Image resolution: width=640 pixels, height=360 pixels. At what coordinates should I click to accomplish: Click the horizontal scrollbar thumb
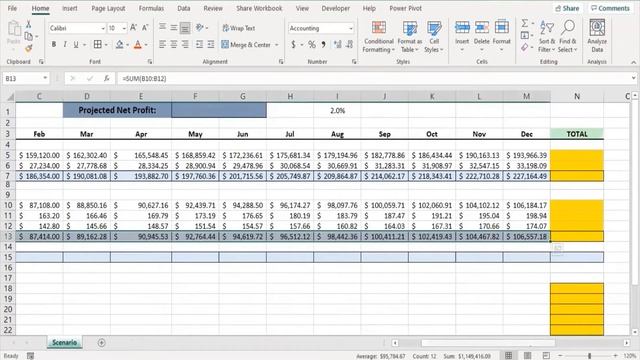click(488, 343)
